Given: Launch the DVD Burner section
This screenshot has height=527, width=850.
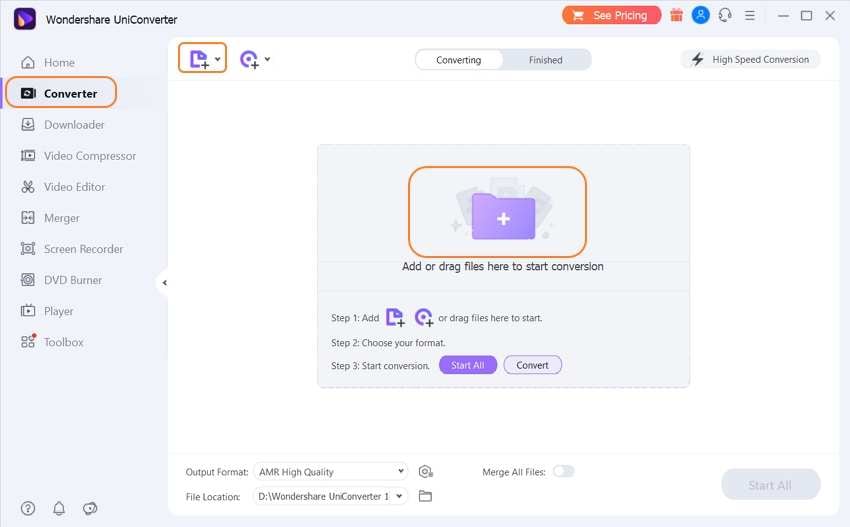Looking at the screenshot, I should tap(61, 280).
